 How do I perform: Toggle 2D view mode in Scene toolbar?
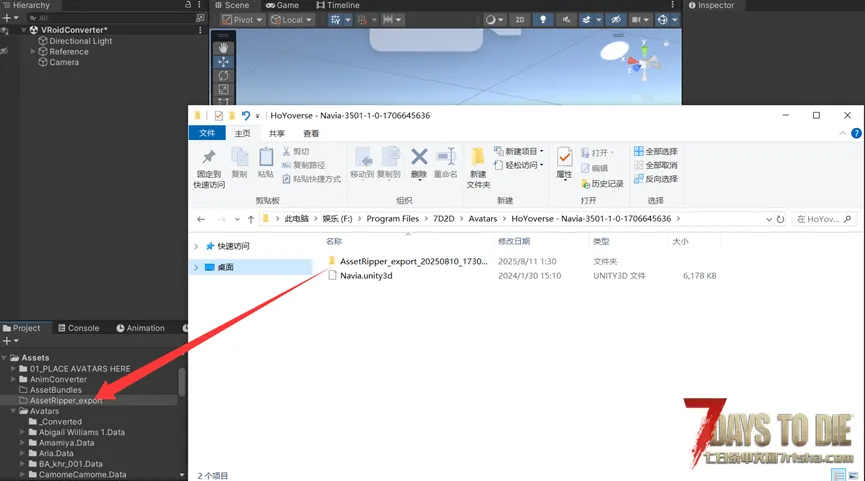pos(520,20)
